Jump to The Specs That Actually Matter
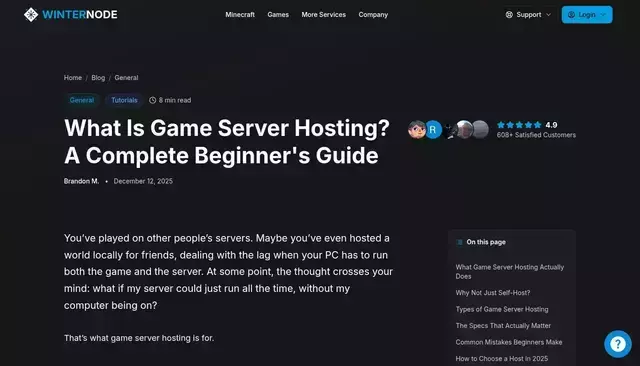 (503, 326)
